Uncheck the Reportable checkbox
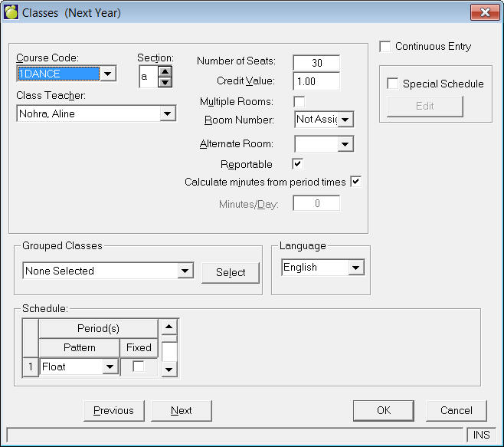Screen dimensions: 504x447 point(298,163)
